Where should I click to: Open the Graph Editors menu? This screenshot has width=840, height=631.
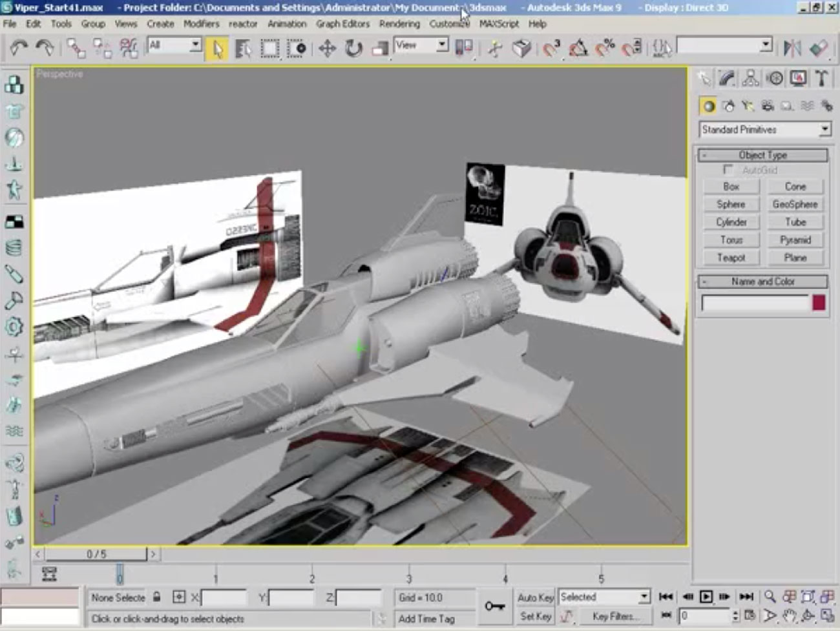[x=342, y=24]
